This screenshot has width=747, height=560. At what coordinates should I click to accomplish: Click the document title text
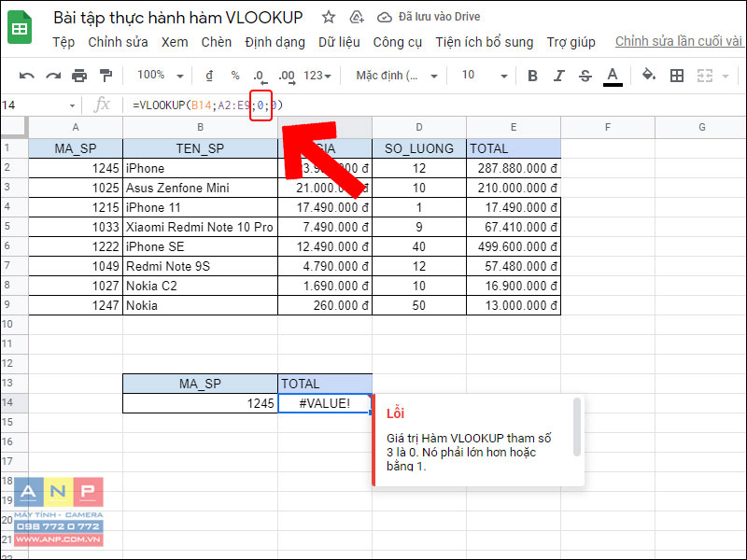pyautogui.click(x=178, y=18)
